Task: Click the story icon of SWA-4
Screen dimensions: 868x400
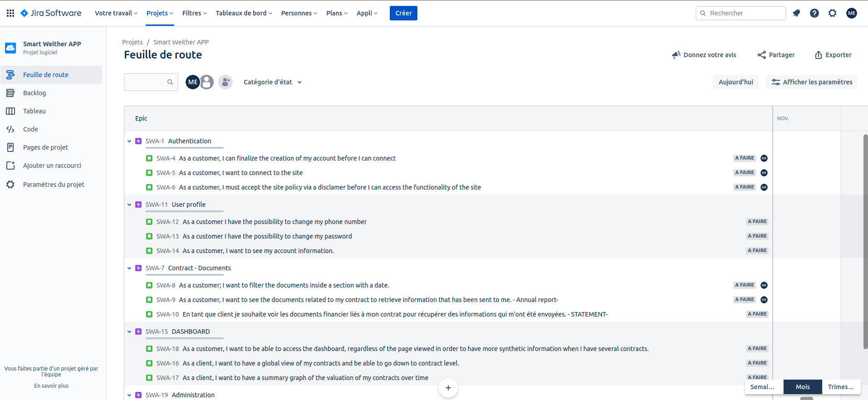Action: pyautogui.click(x=149, y=158)
